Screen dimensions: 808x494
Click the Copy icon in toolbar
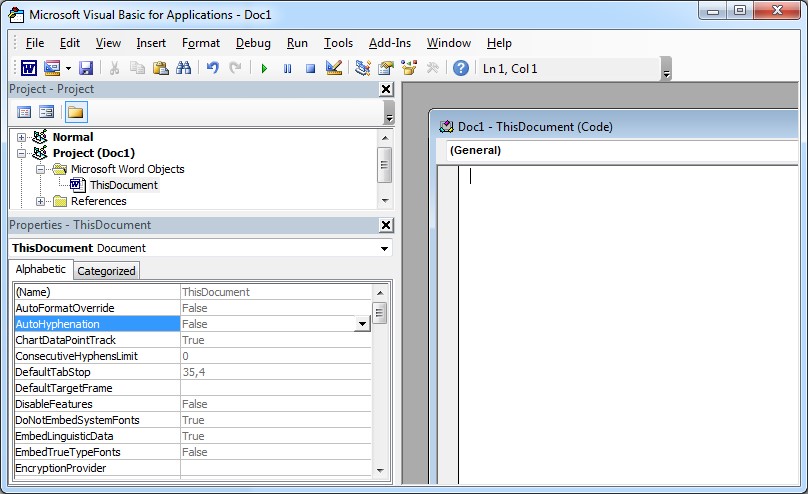pos(137,68)
